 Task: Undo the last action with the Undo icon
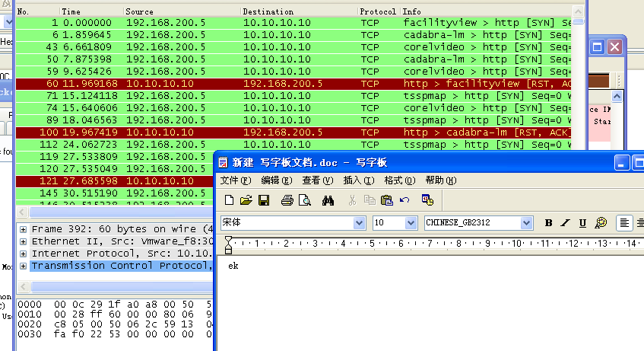(404, 200)
